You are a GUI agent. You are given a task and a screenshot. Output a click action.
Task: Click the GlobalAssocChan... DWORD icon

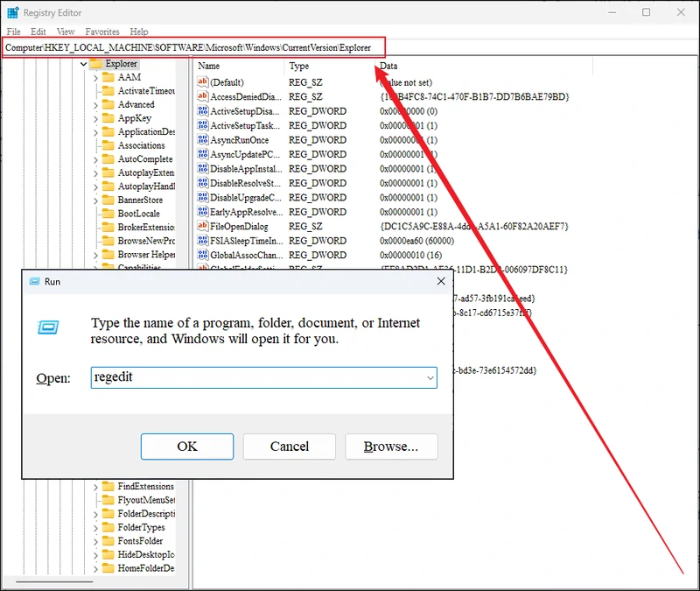203,255
